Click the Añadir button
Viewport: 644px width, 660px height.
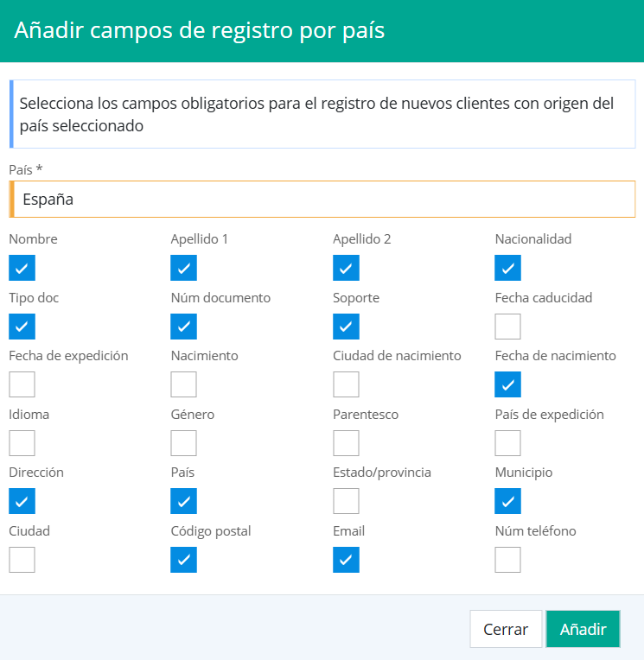tap(583, 629)
